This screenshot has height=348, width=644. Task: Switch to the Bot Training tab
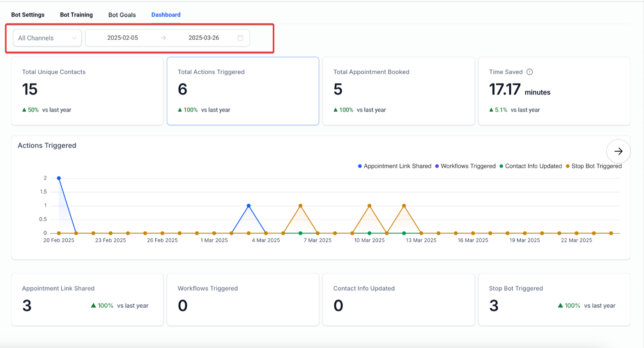click(x=76, y=15)
